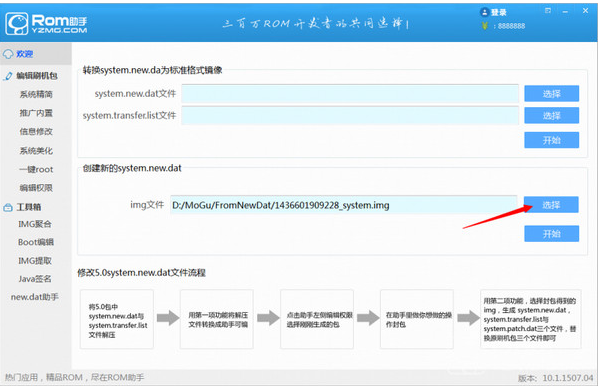600x386 pixels.
Task: Focus the img文件 path input field
Action: click(344, 205)
